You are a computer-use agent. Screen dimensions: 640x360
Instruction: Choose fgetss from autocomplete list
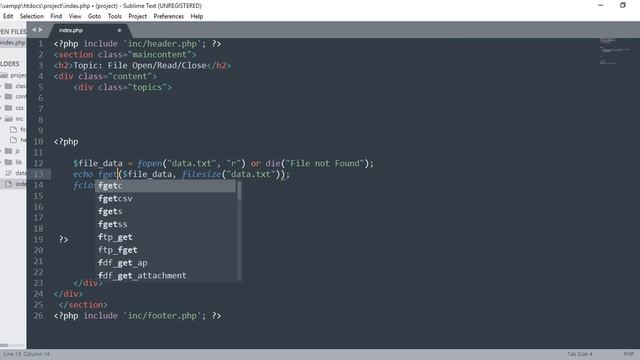point(165,224)
